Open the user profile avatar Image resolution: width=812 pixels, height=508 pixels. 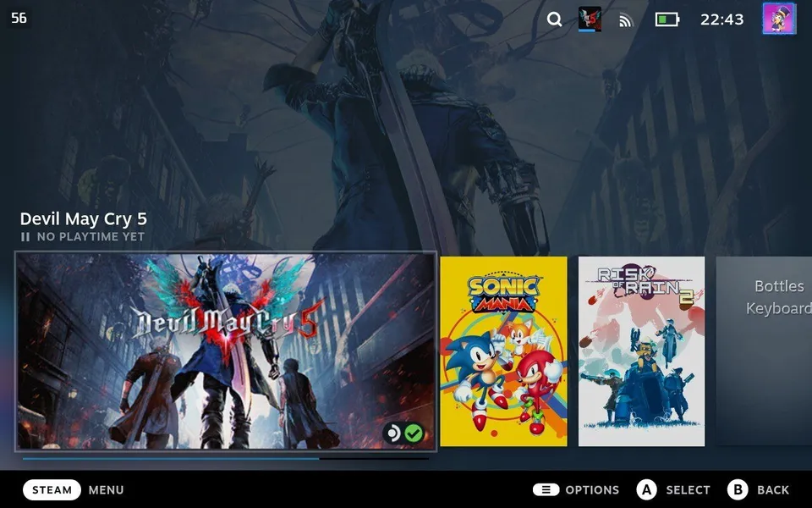pos(779,19)
